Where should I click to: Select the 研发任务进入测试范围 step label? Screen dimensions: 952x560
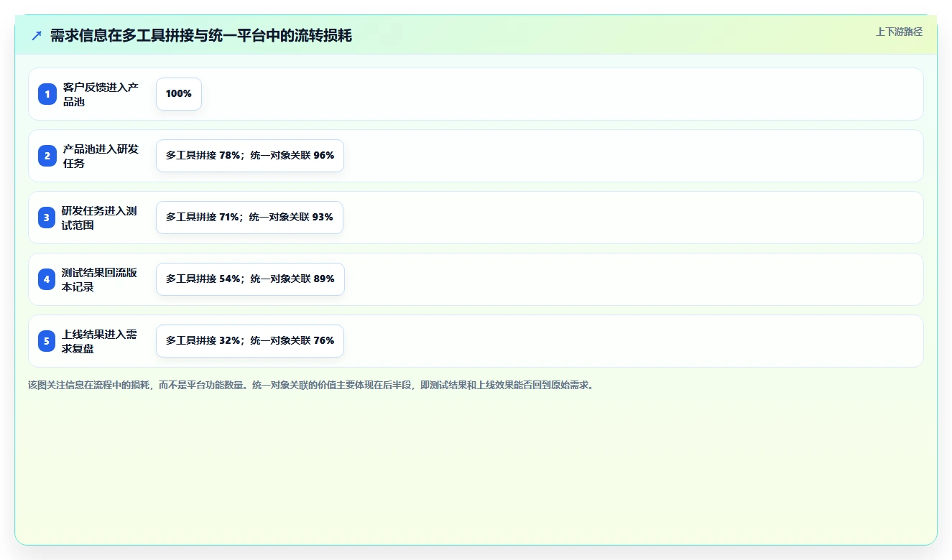pyautogui.click(x=100, y=218)
